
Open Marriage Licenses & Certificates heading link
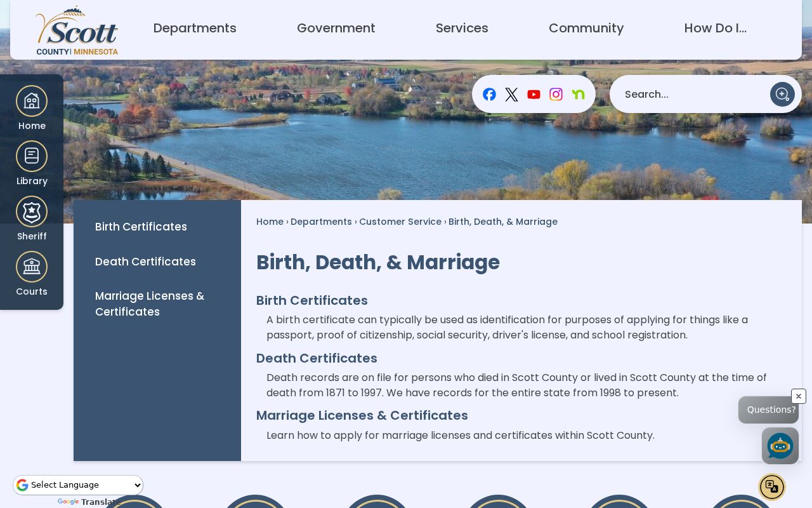click(x=362, y=415)
